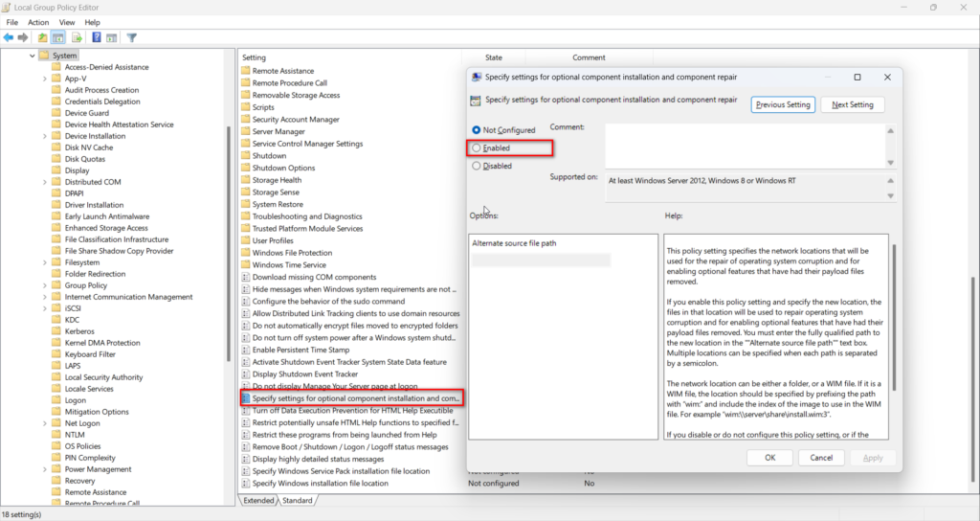
Task: Expand the Power Management tree node
Action: tap(44, 469)
